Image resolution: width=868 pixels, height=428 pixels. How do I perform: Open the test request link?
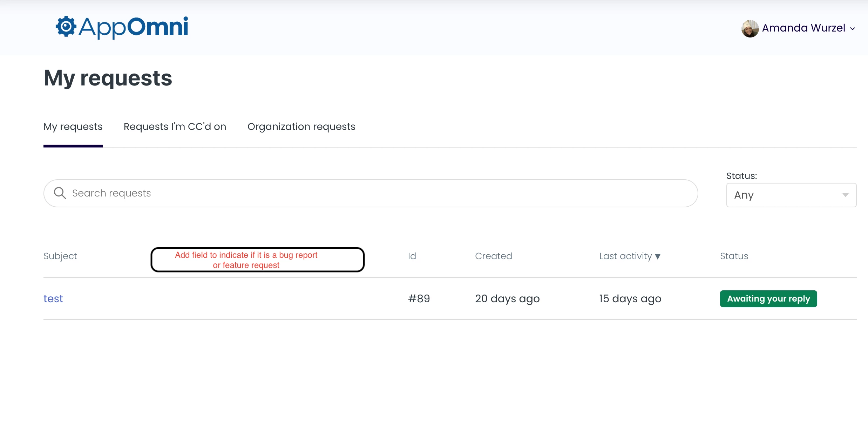[53, 299]
